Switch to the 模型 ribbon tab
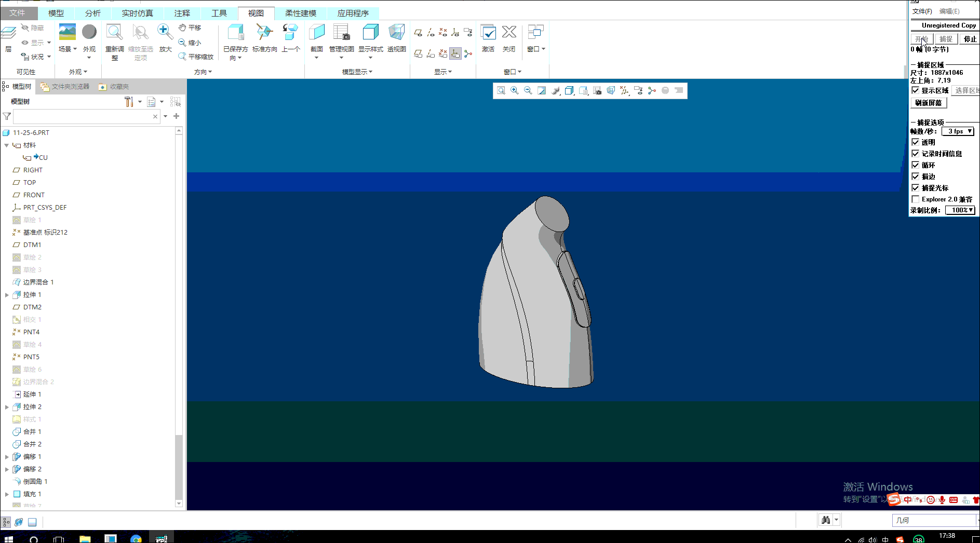 point(56,13)
